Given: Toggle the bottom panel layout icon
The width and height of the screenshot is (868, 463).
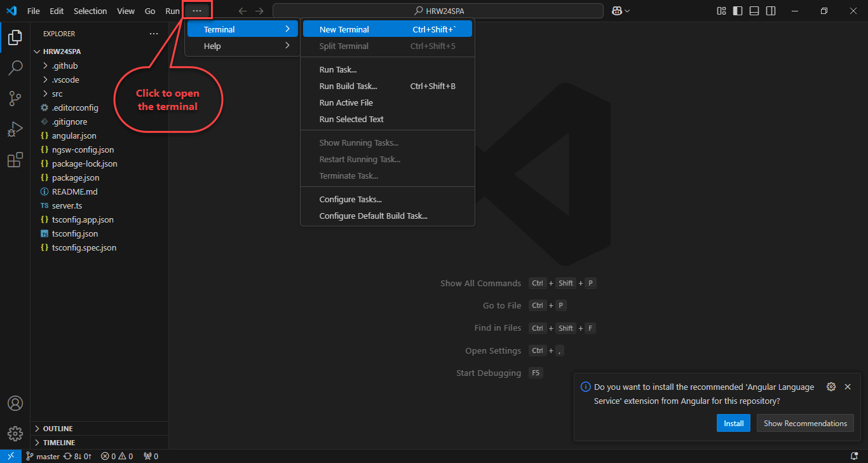Looking at the screenshot, I should [x=754, y=11].
